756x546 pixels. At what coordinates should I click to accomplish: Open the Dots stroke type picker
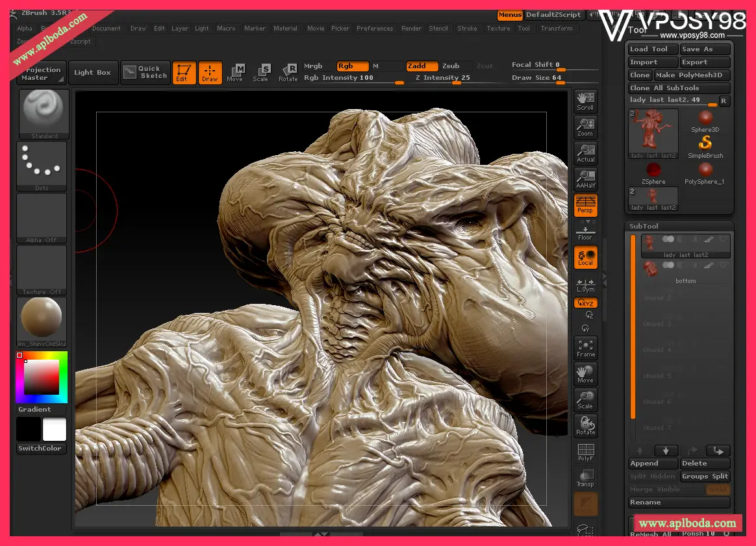pyautogui.click(x=42, y=166)
